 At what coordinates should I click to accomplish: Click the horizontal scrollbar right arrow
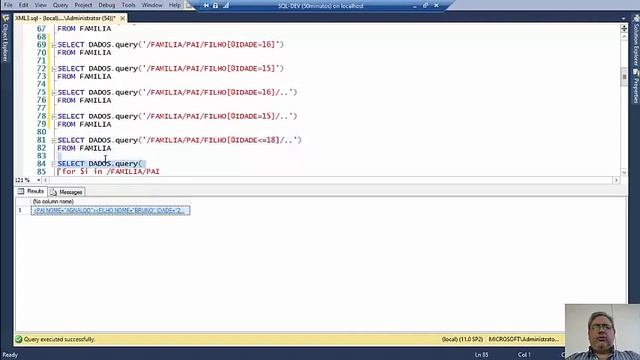pos(616,180)
